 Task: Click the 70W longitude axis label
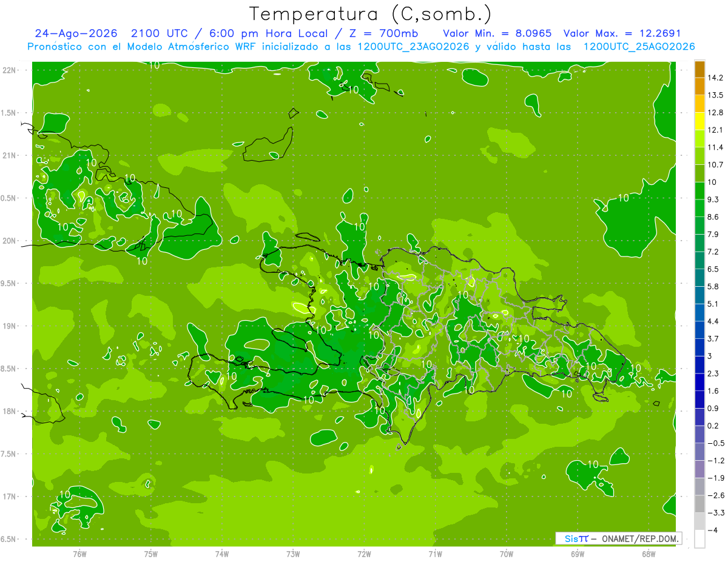pyautogui.click(x=507, y=554)
